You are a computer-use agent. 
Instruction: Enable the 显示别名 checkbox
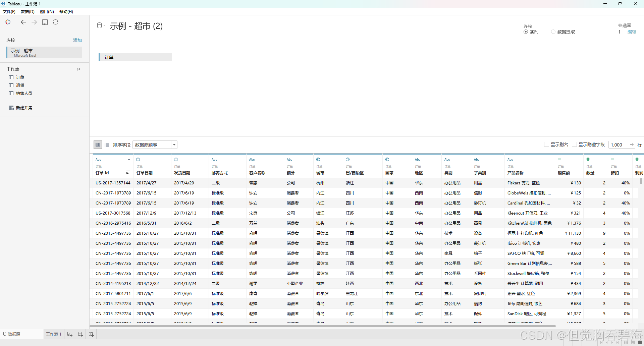click(546, 145)
